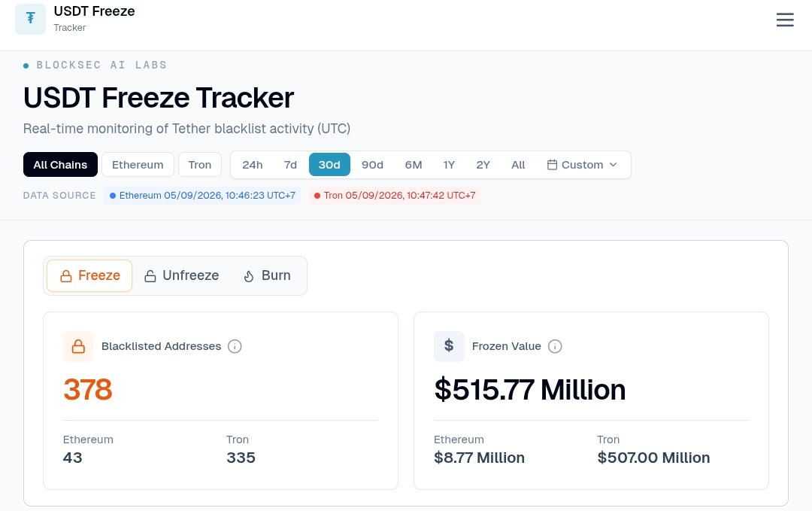This screenshot has width=812, height=511.
Task: Select the 7d time range
Action: coord(290,165)
